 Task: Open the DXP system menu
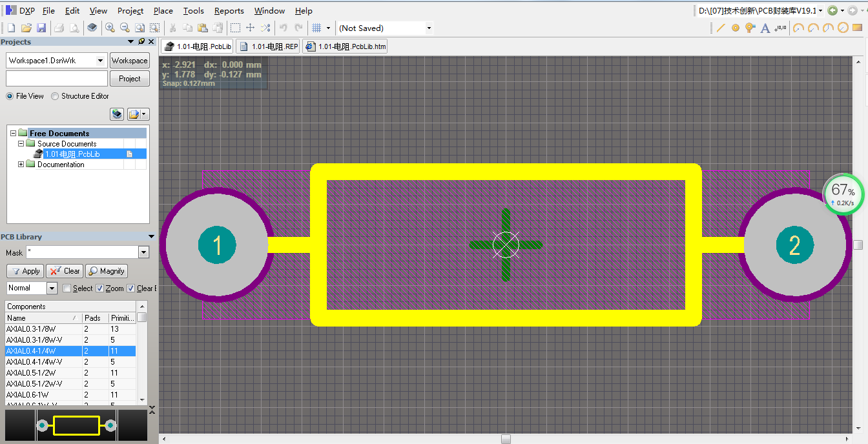point(20,10)
